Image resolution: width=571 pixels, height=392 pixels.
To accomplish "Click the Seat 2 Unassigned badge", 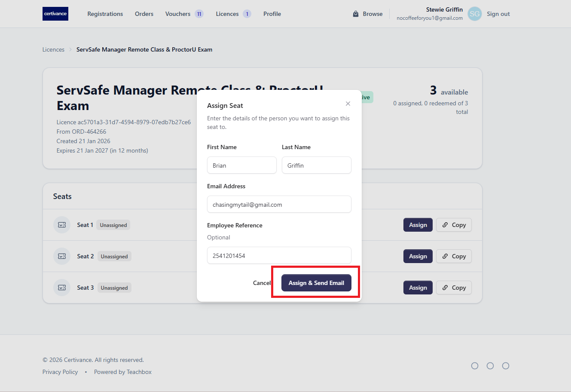I will (114, 256).
